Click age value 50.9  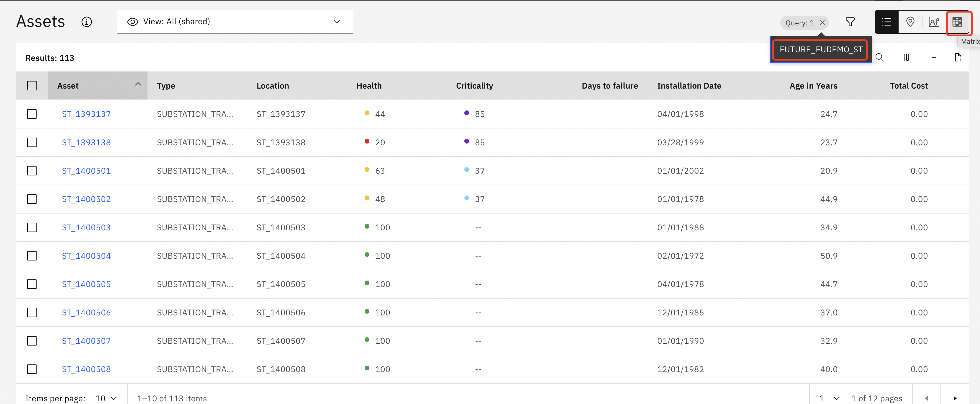[x=829, y=256]
